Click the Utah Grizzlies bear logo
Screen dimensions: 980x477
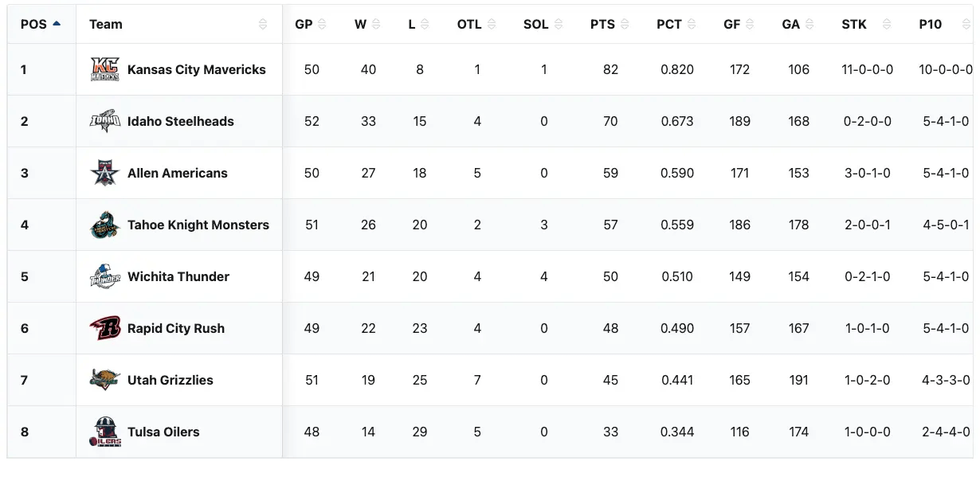105,380
